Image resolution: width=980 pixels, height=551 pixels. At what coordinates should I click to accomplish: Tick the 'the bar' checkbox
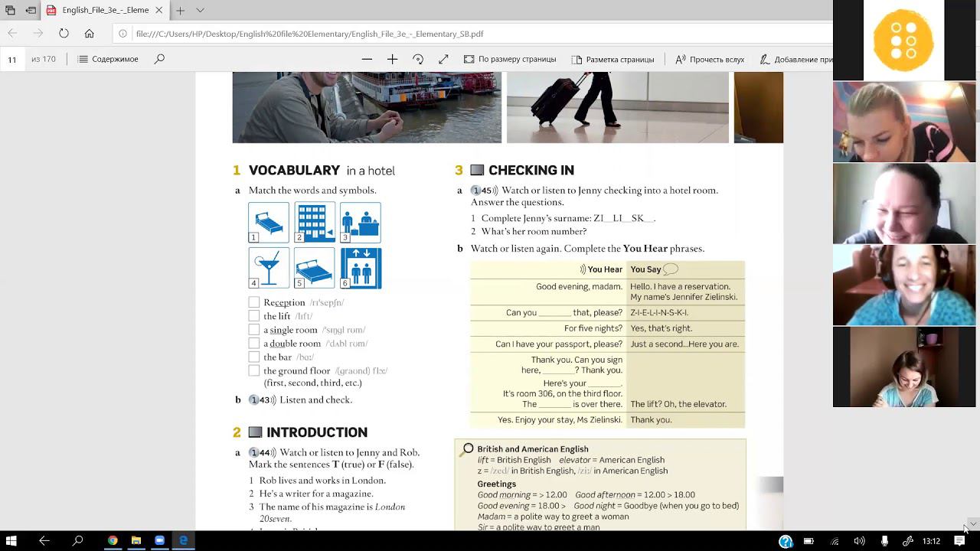[x=254, y=357]
